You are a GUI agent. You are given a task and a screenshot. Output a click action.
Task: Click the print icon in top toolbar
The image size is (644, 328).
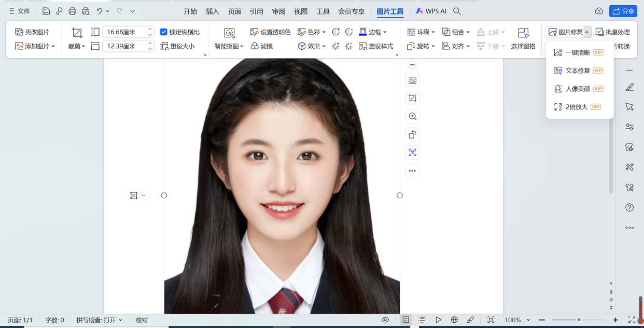tap(73, 11)
